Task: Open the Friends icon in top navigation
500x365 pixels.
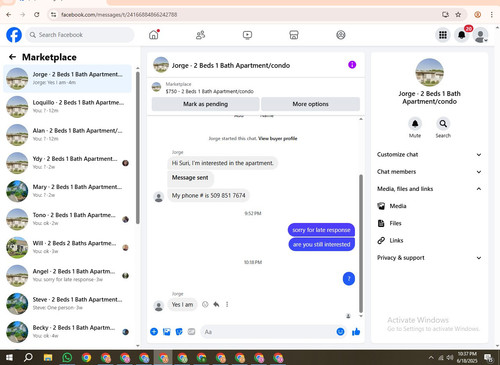Action: [200, 35]
